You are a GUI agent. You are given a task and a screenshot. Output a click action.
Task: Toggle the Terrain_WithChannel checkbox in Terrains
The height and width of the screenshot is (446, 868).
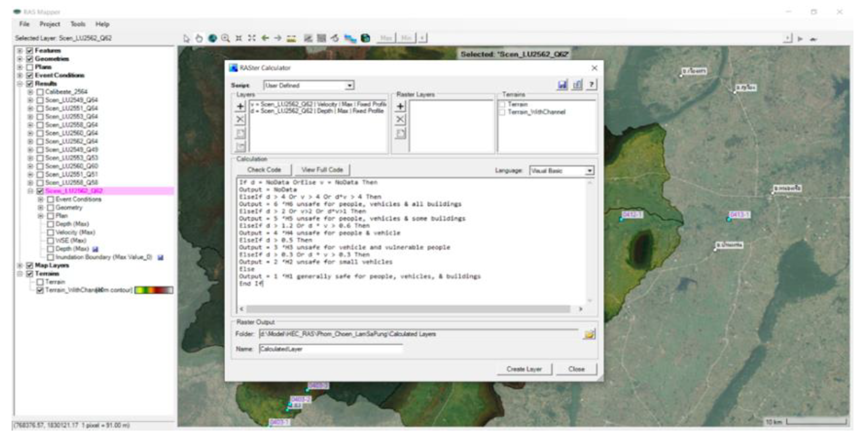pos(502,112)
